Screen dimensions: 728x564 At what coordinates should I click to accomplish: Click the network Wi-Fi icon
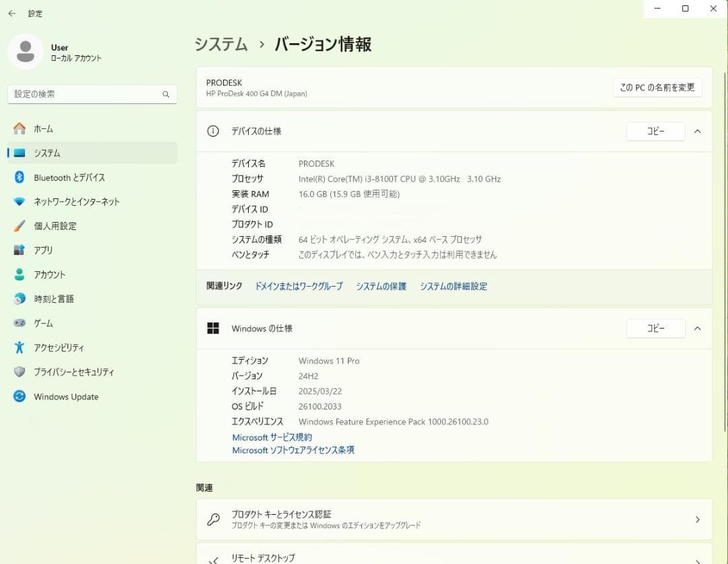pyautogui.click(x=20, y=202)
